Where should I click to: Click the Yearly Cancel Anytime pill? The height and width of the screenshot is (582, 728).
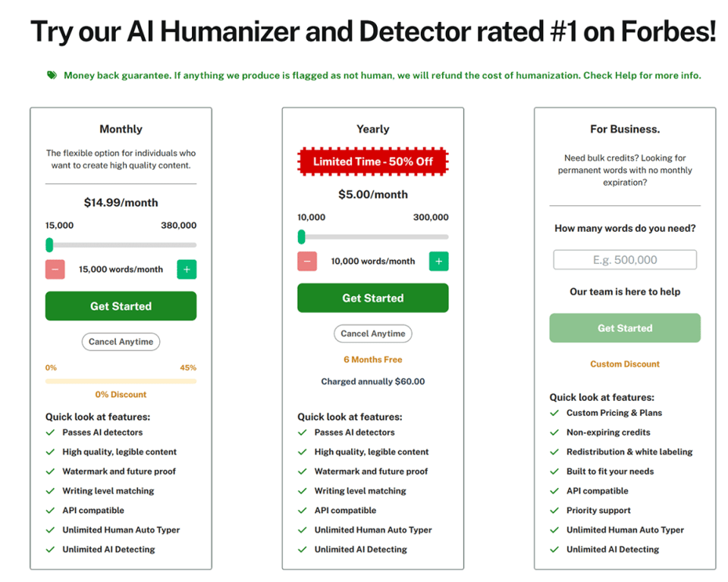372,333
